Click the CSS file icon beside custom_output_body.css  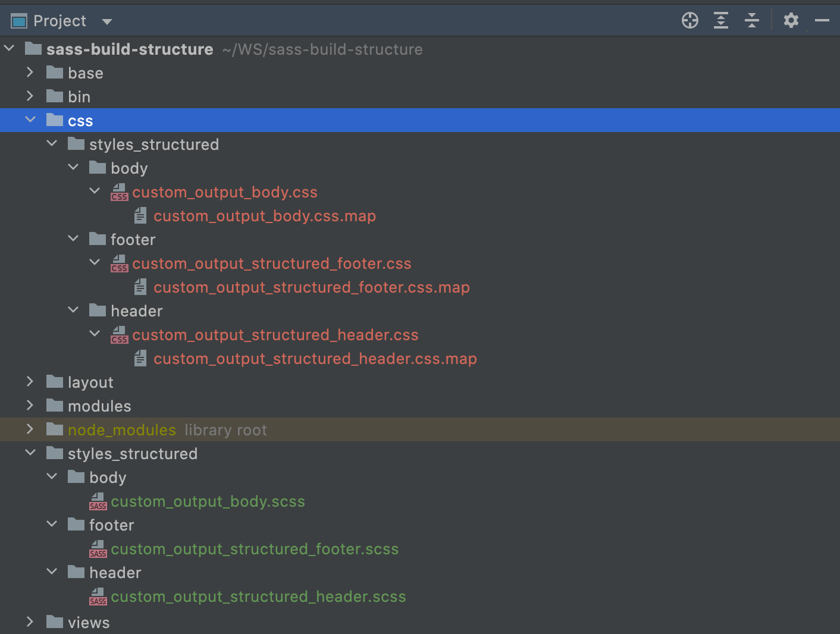(x=119, y=192)
